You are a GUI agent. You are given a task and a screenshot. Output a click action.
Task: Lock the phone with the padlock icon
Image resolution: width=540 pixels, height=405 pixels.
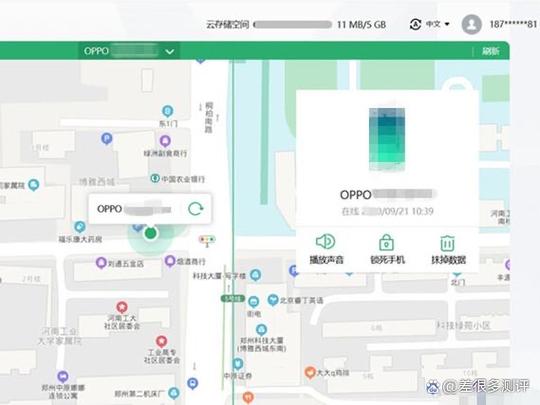click(387, 249)
